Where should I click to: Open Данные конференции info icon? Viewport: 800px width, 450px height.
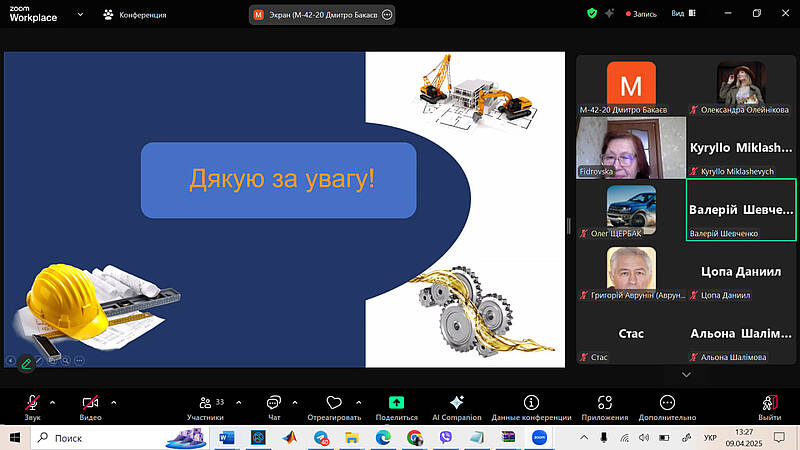pos(531,402)
